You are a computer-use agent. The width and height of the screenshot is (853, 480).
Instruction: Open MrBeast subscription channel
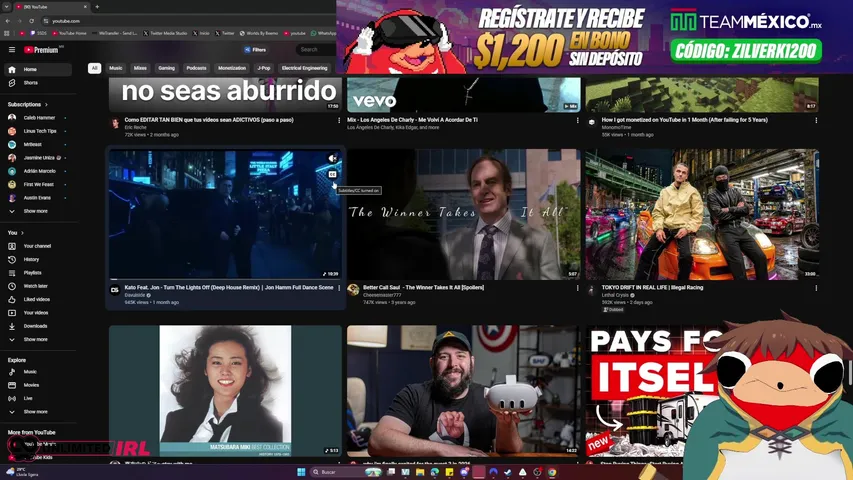click(x=38, y=144)
